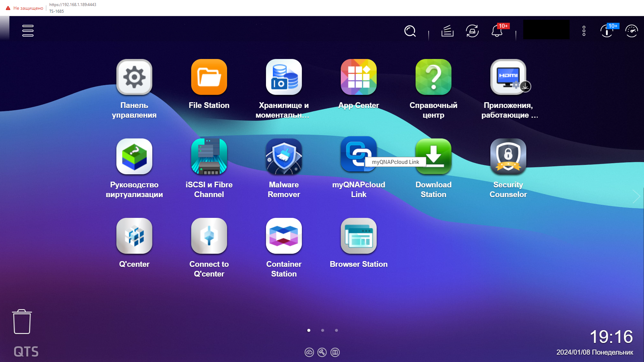
Task: Launch App Center
Action: pyautogui.click(x=359, y=77)
